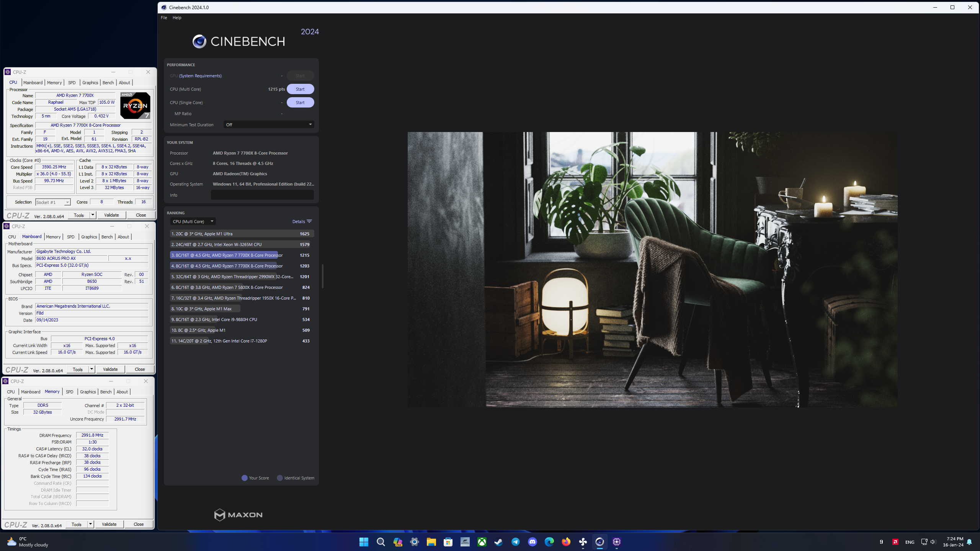
Task: Click the Info input field in Your System
Action: point(262,195)
